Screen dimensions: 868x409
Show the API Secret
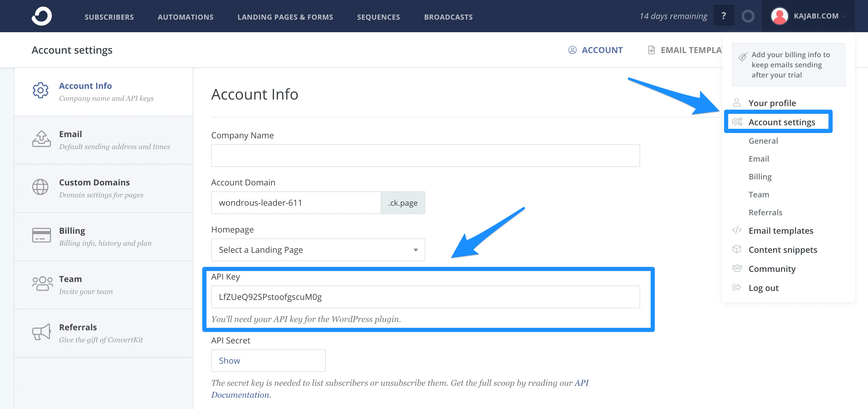(x=268, y=360)
